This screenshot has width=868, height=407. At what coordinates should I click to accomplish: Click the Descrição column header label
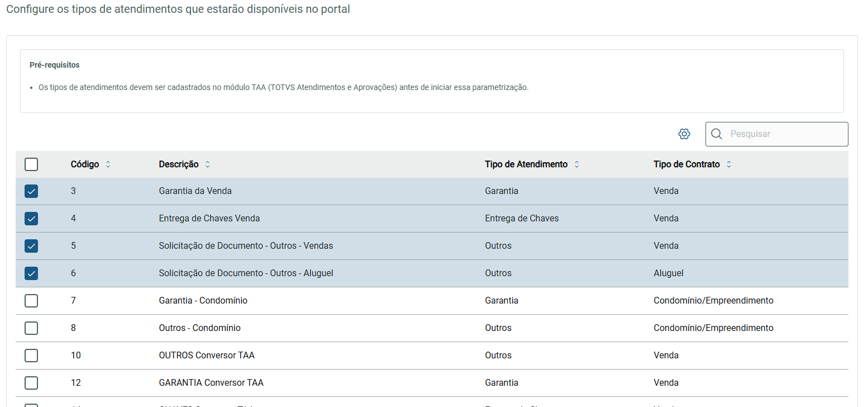click(x=179, y=164)
